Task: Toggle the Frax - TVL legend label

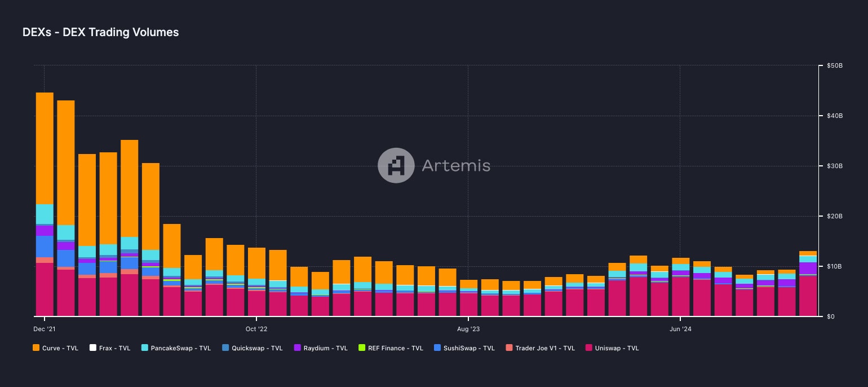Action: (x=114, y=348)
